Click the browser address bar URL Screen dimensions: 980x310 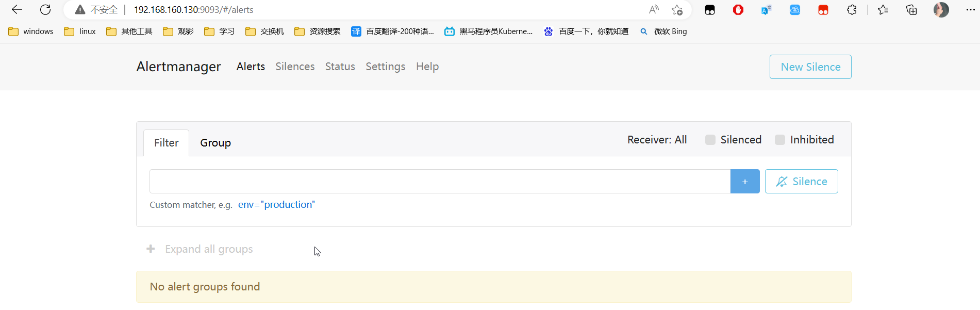[x=193, y=10]
